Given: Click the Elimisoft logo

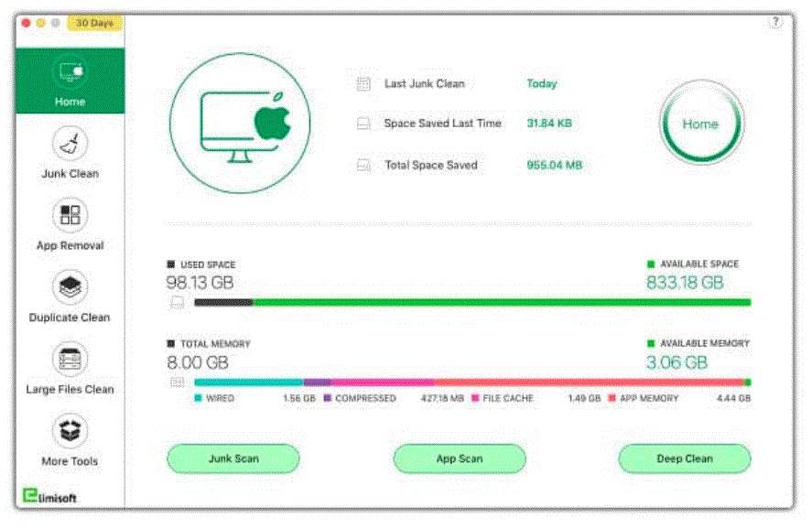Looking at the screenshot, I should [49, 495].
